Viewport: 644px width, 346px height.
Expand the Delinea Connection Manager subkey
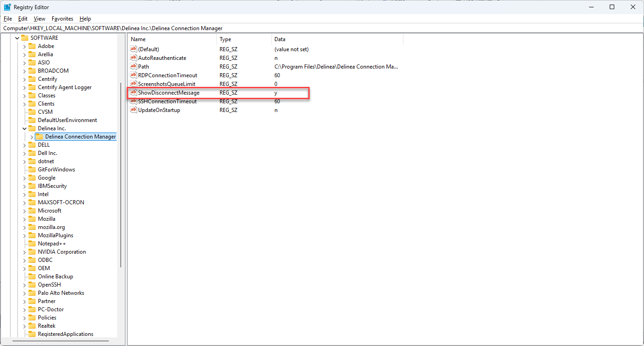(x=32, y=137)
